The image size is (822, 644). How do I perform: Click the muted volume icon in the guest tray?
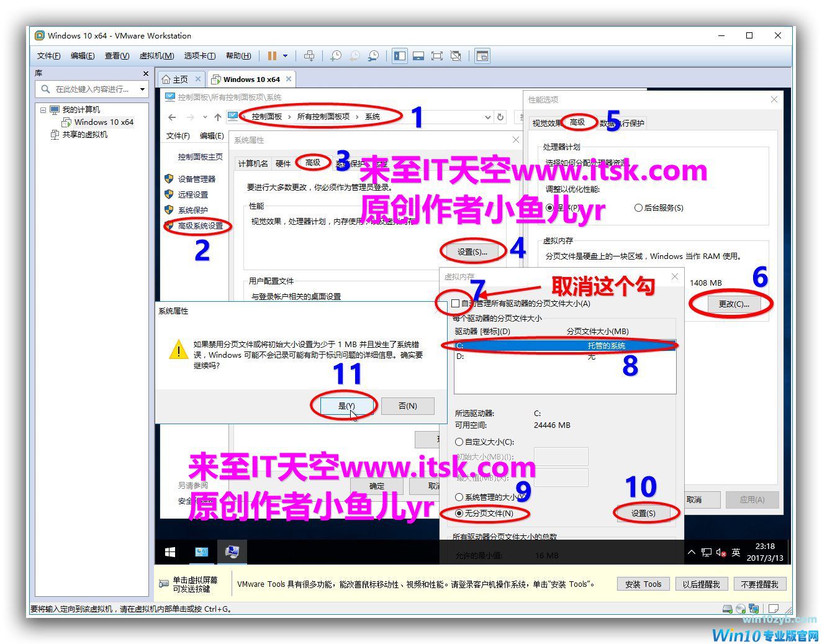click(721, 552)
